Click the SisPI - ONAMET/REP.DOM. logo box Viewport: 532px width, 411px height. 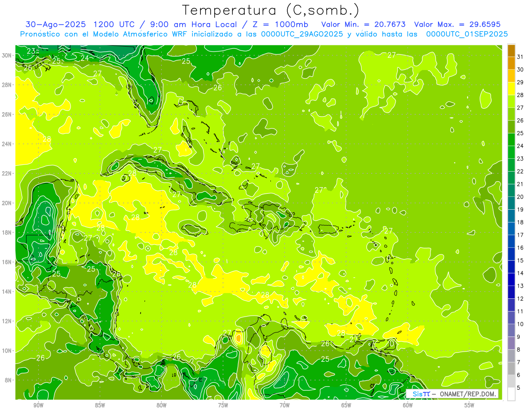(x=452, y=394)
